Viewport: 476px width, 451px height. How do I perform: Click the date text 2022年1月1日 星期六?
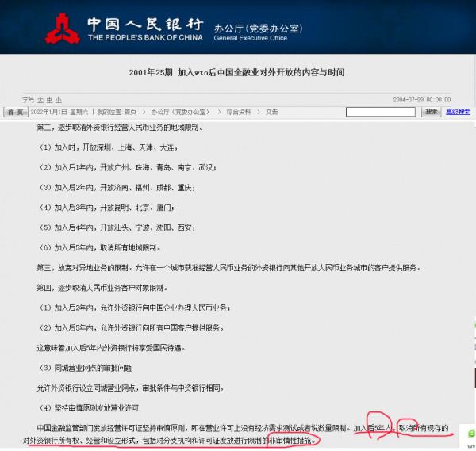point(59,112)
